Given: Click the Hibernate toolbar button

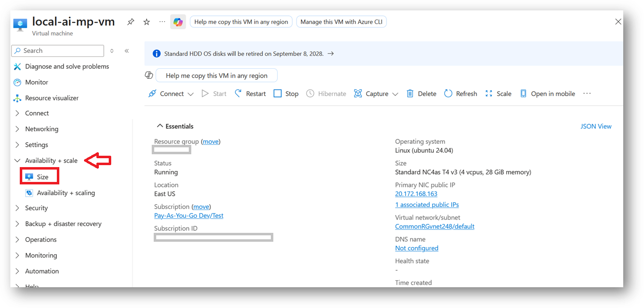Looking at the screenshot, I should [x=326, y=93].
